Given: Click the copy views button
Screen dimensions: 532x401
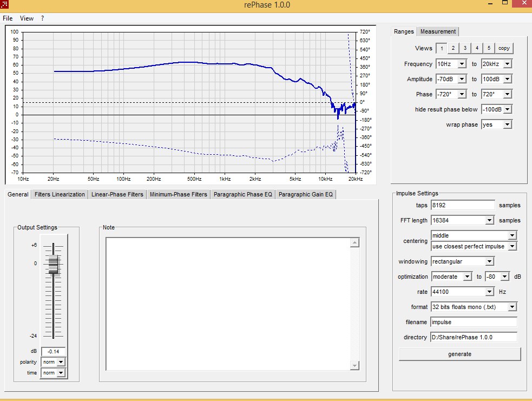Looking at the screenshot, I should [504, 48].
